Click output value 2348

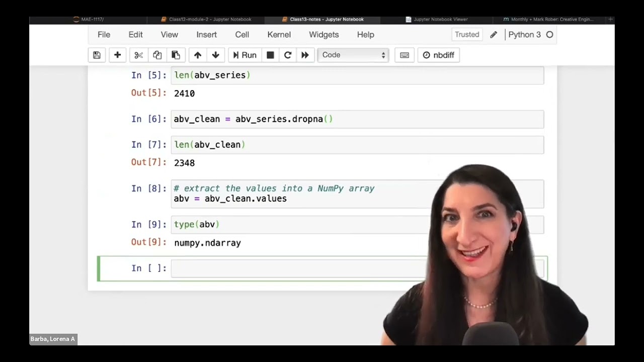click(x=184, y=163)
